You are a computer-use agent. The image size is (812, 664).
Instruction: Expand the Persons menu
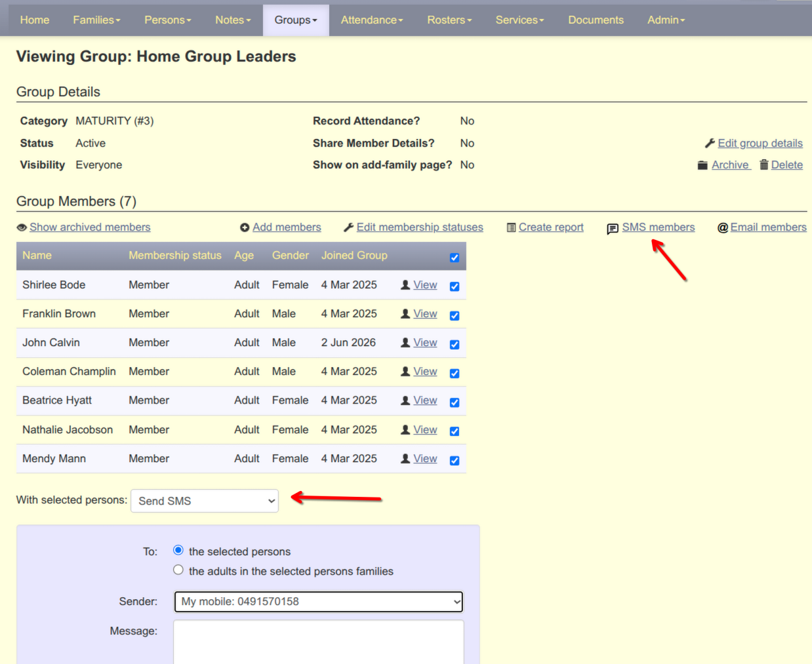168,20
